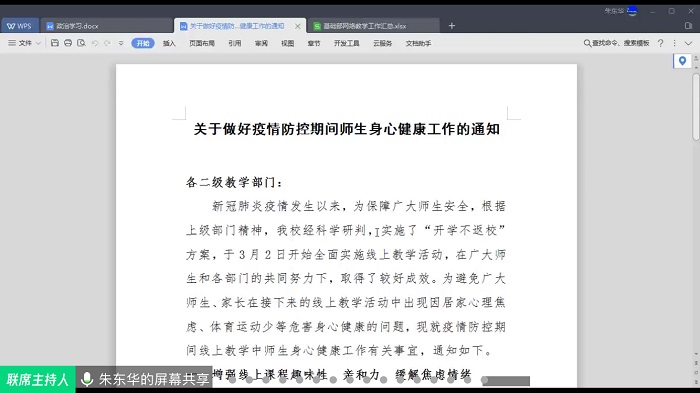700x393 pixels.
Task: Click the window layout icon below the close button
Action: coord(688,26)
